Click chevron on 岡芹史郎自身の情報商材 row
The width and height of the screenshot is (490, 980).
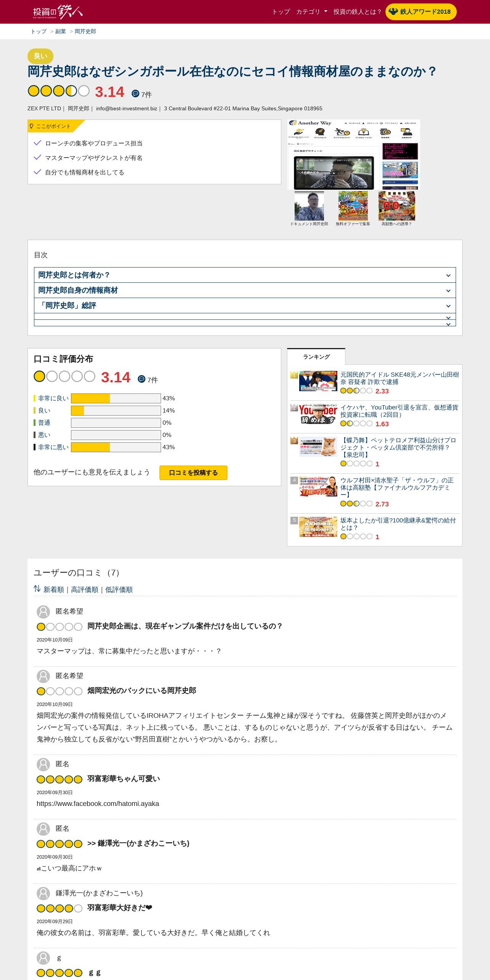[448, 291]
